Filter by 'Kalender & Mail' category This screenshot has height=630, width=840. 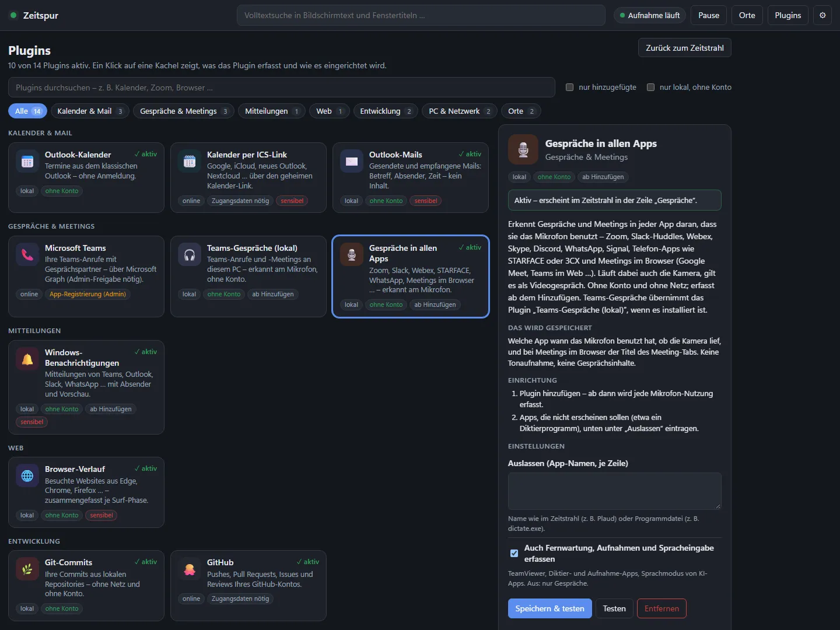tap(90, 111)
